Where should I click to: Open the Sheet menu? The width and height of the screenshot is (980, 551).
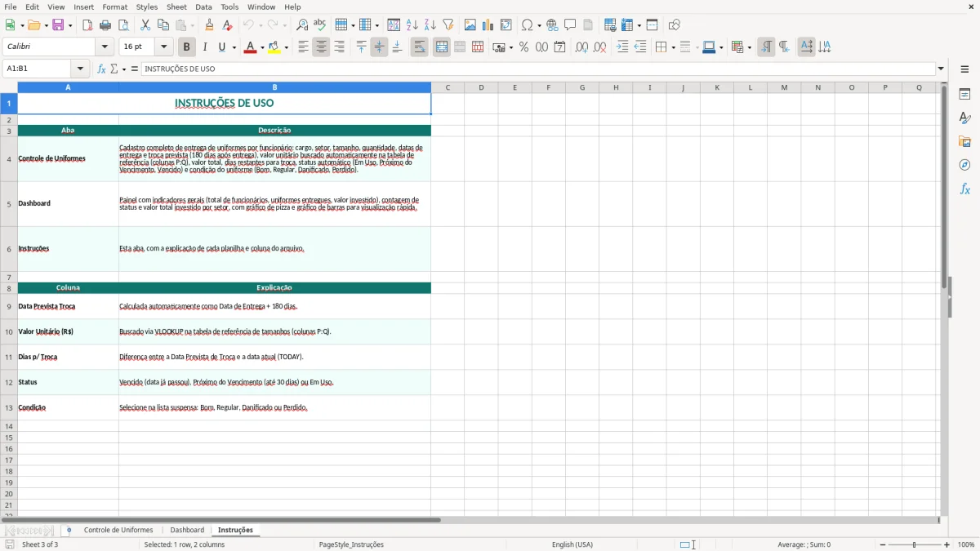176,7
